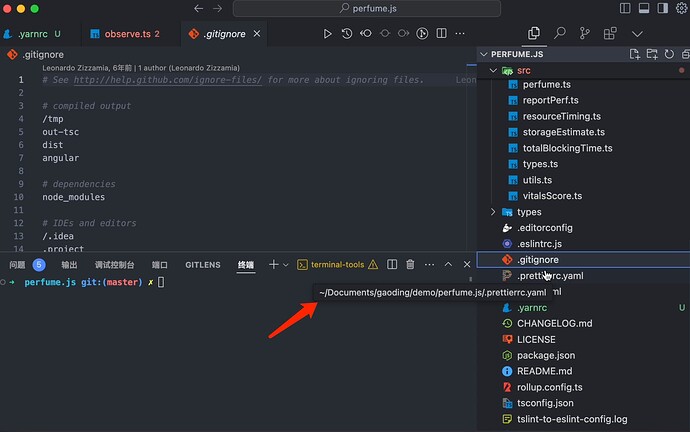The width and height of the screenshot is (690, 432).
Task: Go back with the left arrow
Action: tap(198, 8)
